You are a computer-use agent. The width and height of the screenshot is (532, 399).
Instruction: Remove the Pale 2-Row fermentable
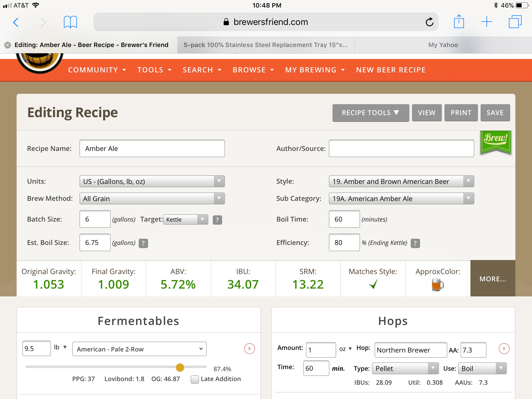point(249,349)
